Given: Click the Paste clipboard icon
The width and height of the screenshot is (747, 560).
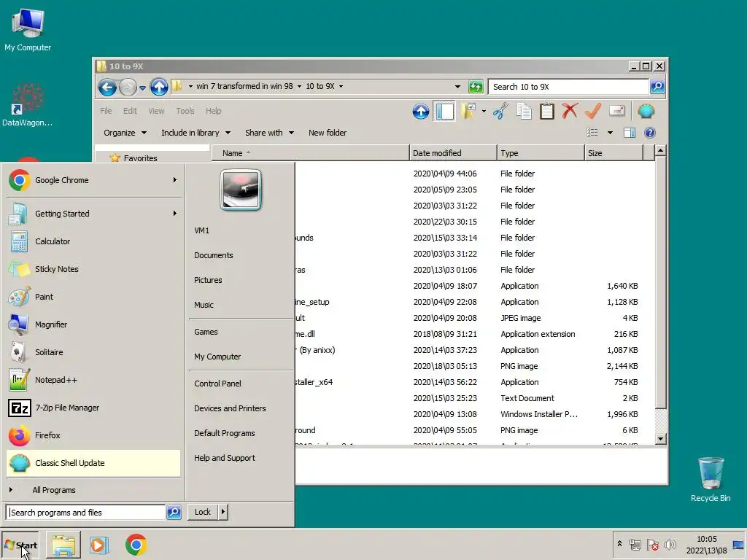Looking at the screenshot, I should coord(547,112).
